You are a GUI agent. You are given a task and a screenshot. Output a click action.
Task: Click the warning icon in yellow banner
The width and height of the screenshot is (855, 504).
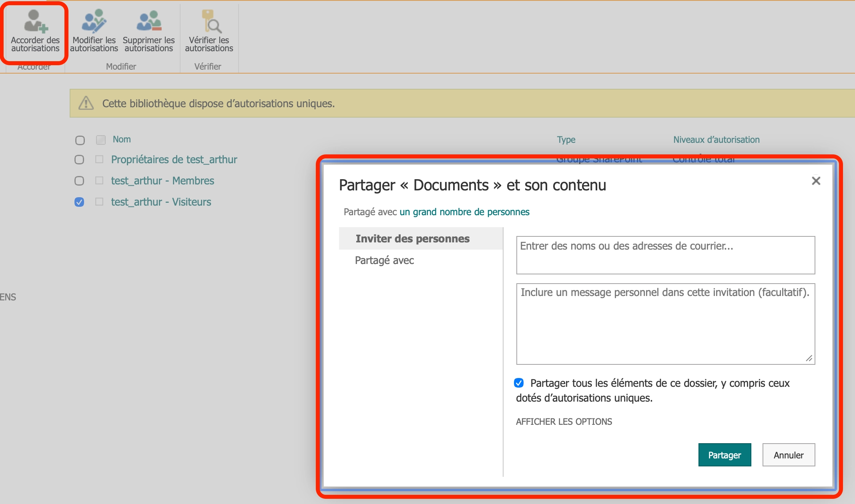(x=86, y=103)
